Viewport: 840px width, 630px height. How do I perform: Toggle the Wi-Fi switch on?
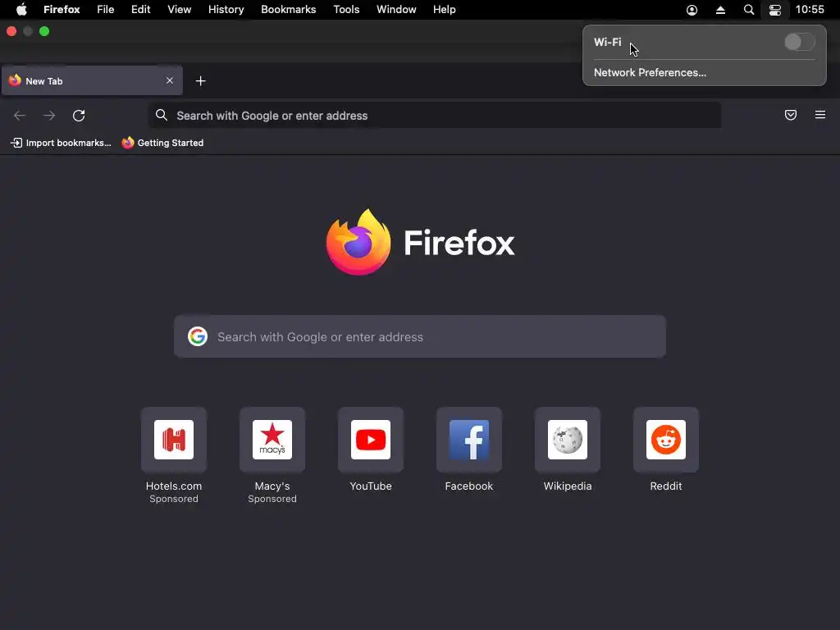[799, 42]
